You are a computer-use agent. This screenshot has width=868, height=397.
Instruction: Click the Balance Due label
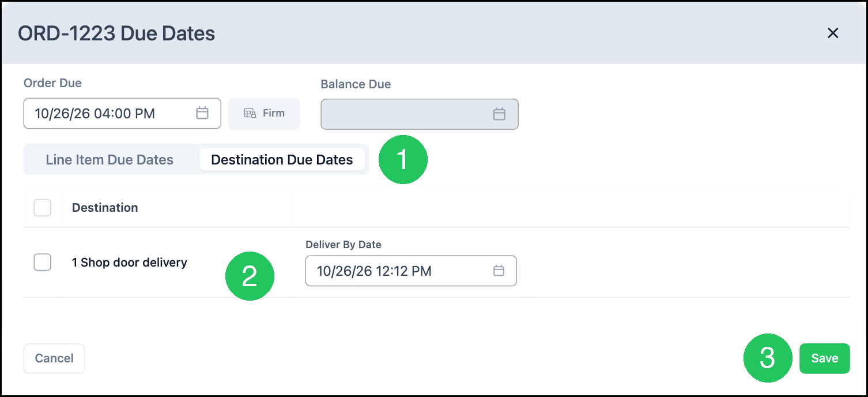tap(356, 84)
